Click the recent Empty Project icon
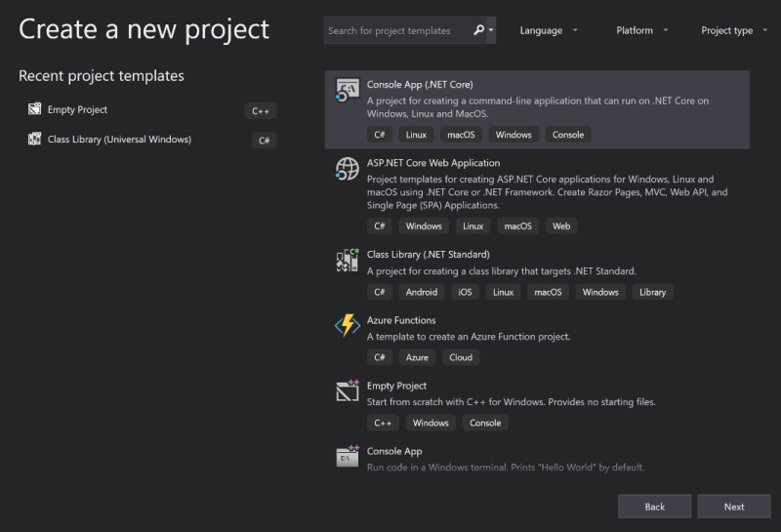The height and width of the screenshot is (532, 781). click(x=34, y=108)
